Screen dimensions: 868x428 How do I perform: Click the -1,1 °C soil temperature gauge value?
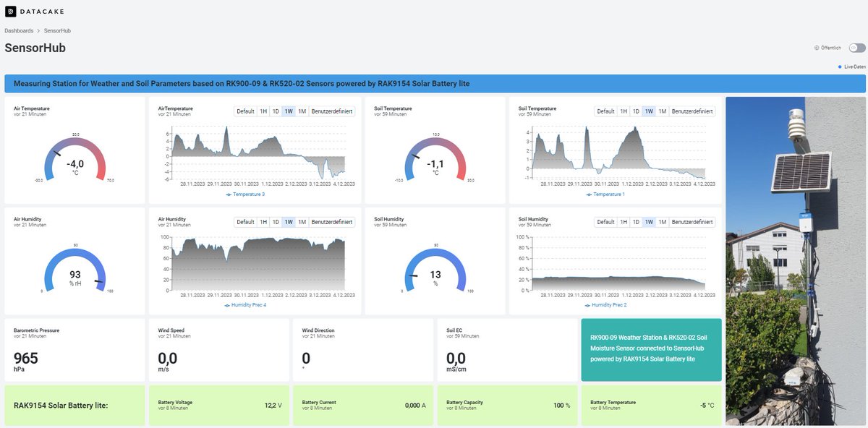pos(435,167)
